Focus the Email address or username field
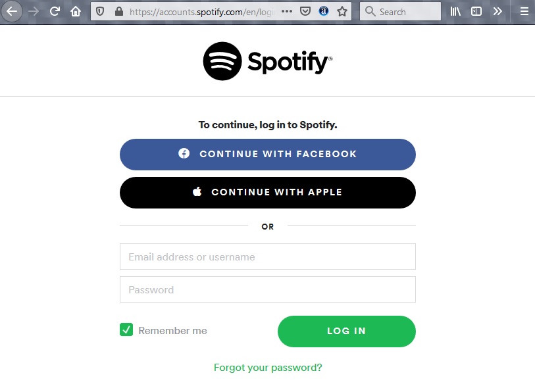This screenshot has width=535, height=392. tap(268, 257)
